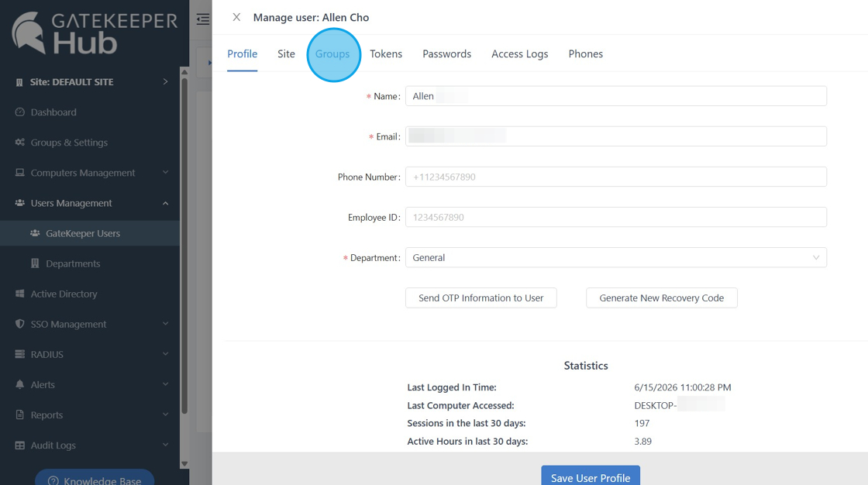This screenshot has width=868, height=485.
Task: Click the SSO Management shield icon
Action: click(20, 324)
